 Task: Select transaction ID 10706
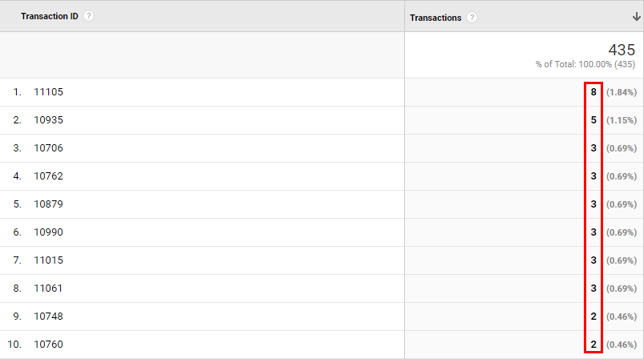(48, 147)
